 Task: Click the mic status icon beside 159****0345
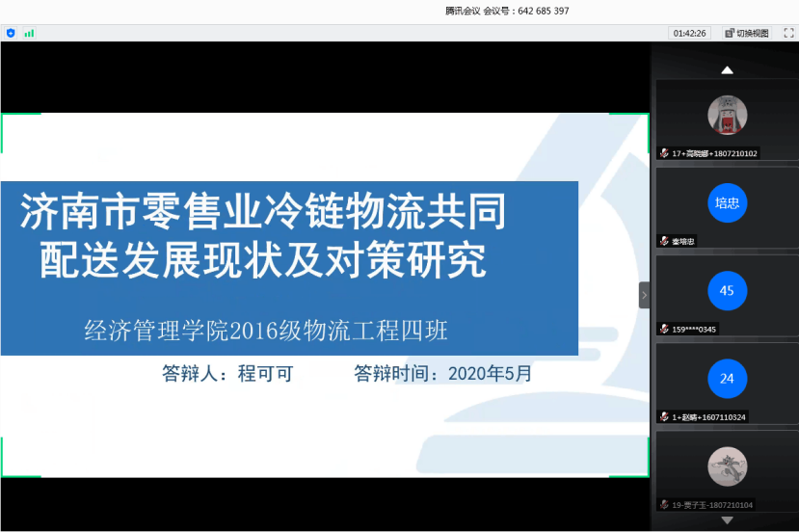point(664,329)
